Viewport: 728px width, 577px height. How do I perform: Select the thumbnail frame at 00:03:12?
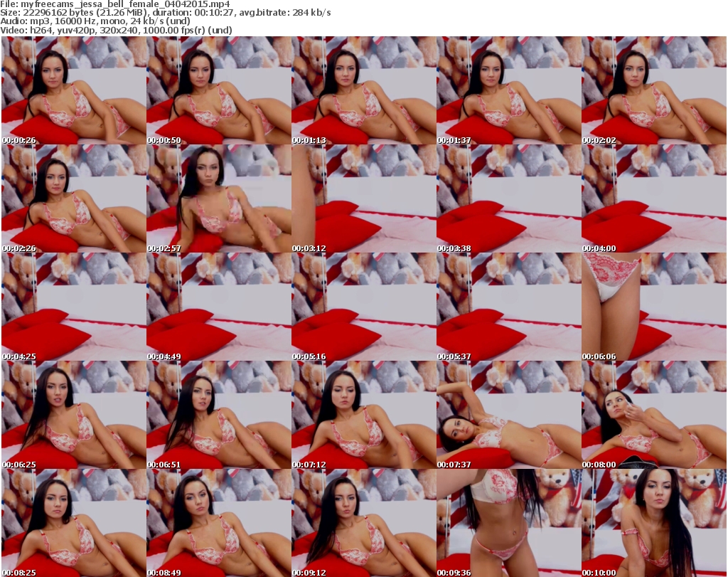tap(363, 198)
